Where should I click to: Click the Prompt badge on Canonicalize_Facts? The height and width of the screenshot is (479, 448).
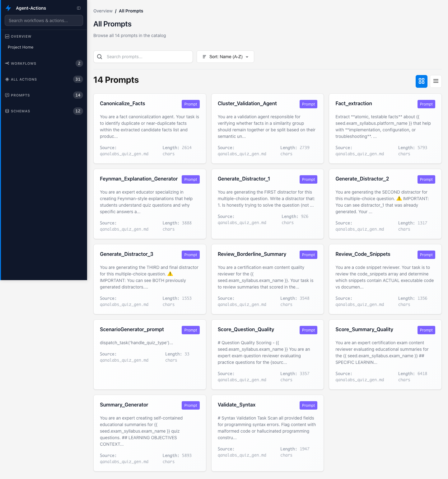(190, 104)
